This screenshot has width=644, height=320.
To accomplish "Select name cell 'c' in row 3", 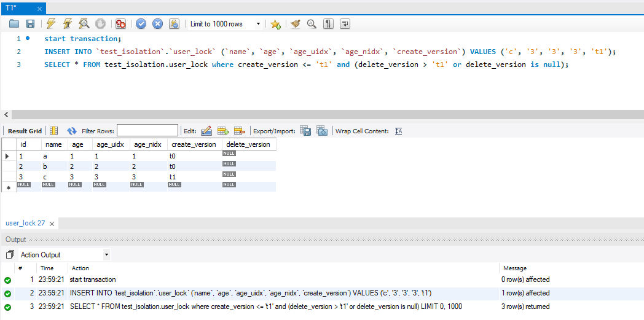I will (x=55, y=176).
